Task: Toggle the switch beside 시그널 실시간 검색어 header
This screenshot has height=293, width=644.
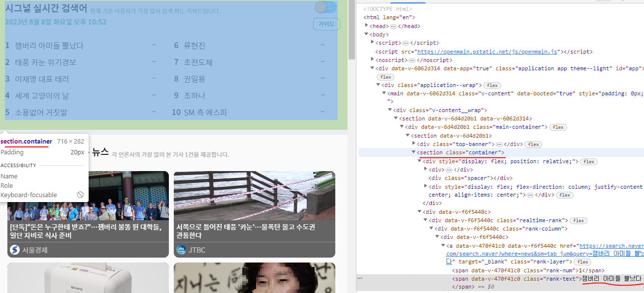Action: 325,7
